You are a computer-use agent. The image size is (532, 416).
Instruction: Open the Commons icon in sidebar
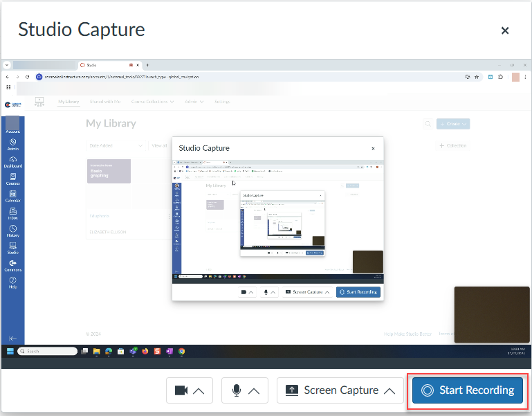[x=12, y=264]
